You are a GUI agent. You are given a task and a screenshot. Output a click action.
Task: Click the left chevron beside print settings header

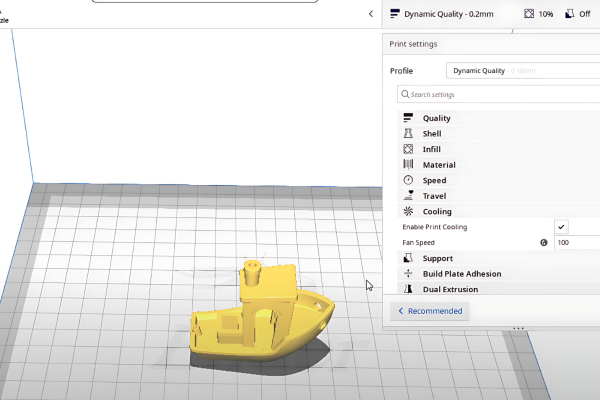(371, 14)
